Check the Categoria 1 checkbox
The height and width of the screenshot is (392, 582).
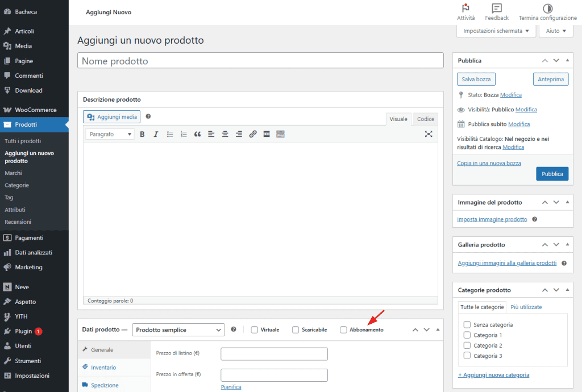(468, 335)
